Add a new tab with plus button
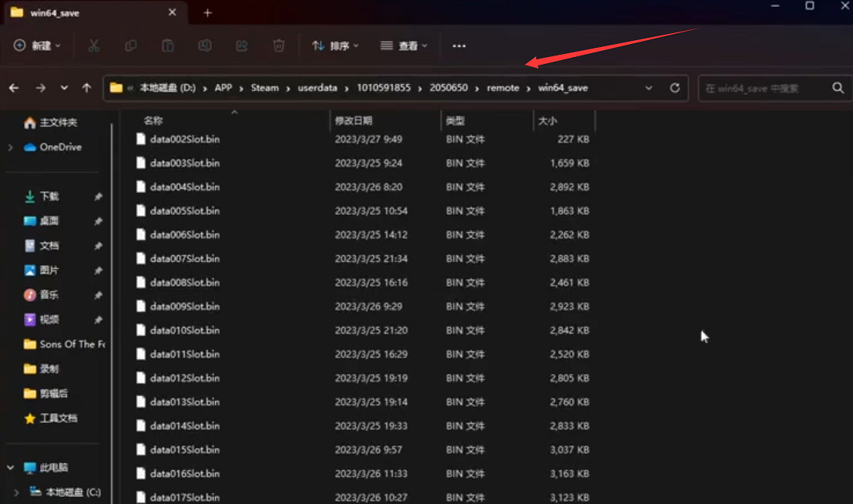Viewport: 853px width, 504px height. coord(207,13)
